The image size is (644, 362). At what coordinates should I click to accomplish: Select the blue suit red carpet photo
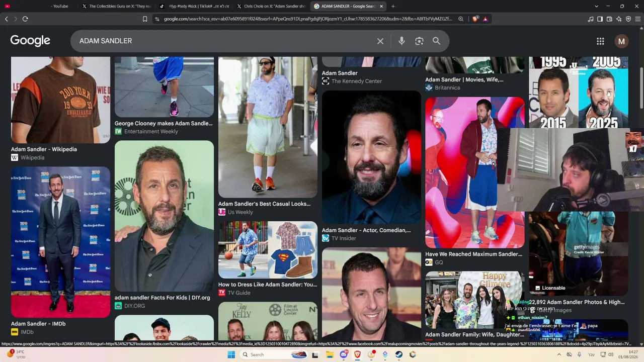pyautogui.click(x=60, y=242)
